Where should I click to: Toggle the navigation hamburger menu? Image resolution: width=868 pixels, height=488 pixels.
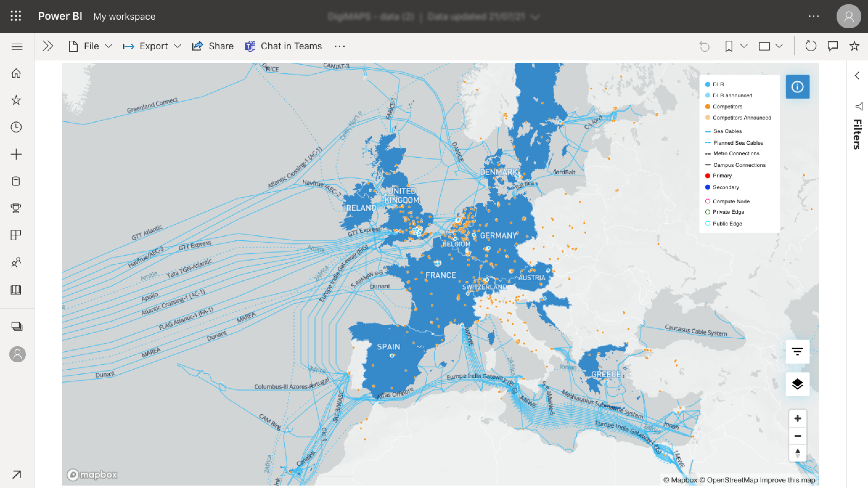point(17,47)
